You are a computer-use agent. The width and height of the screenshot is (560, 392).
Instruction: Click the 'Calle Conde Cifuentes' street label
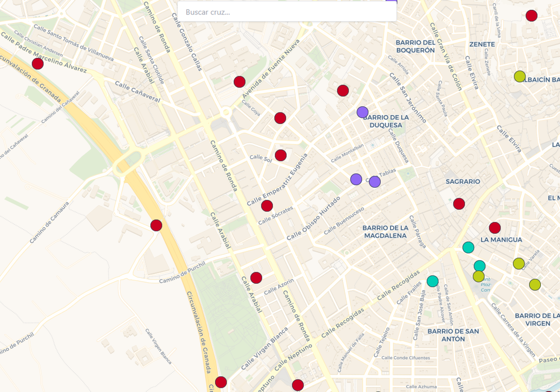pos(406,358)
